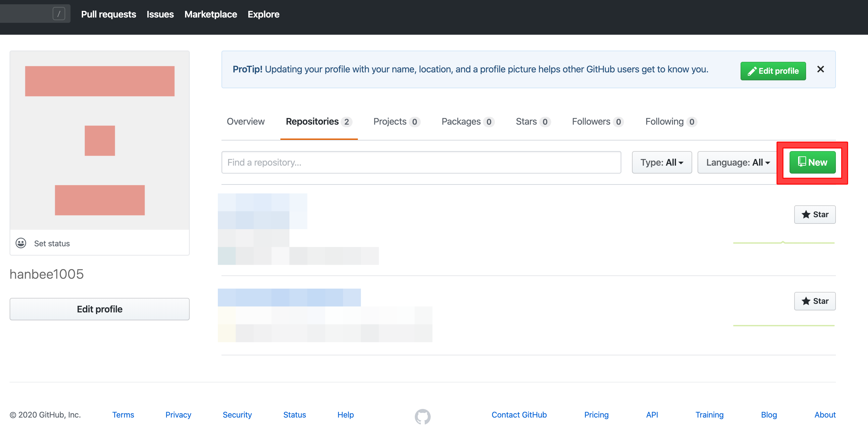The width and height of the screenshot is (868, 443).
Task: Open the Followers tab
Action: 597,122
